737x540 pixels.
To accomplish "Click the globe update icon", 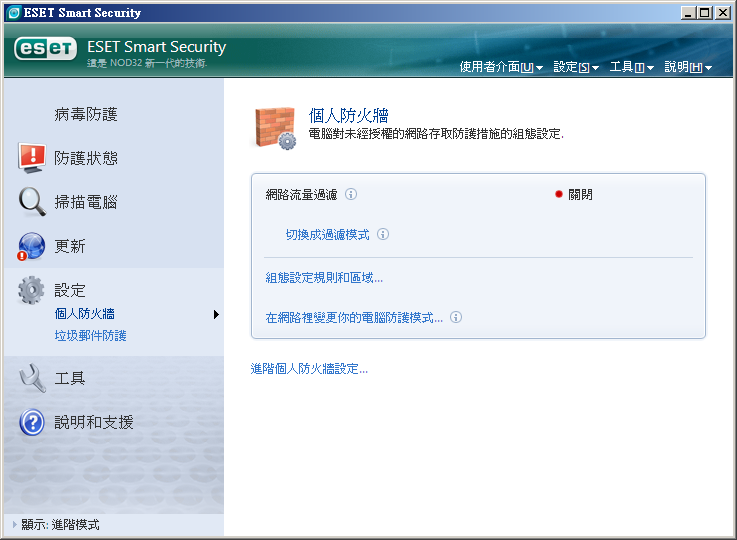I will (x=31, y=246).
